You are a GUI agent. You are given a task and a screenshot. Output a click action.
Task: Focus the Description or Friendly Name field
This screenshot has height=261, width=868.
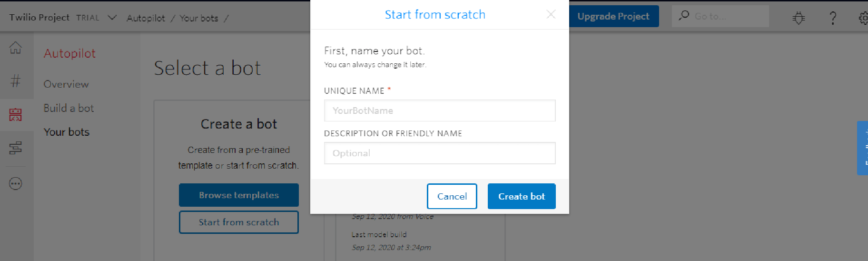click(x=439, y=153)
